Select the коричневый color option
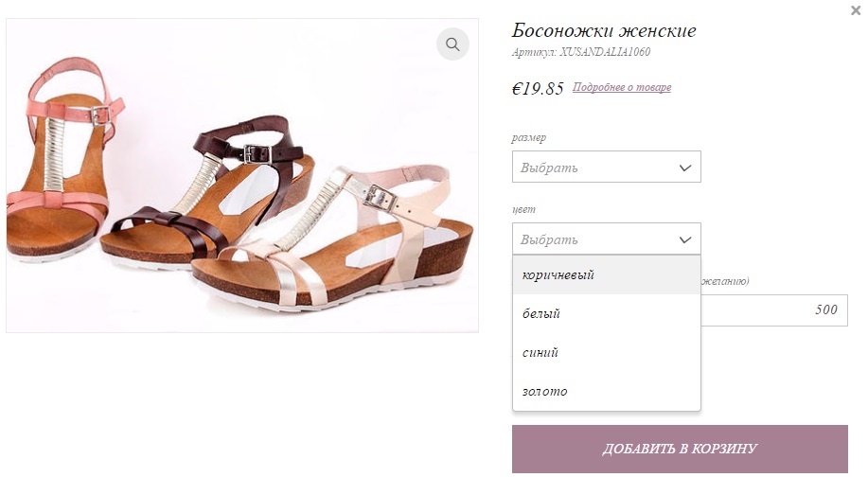This screenshot has width=868, height=477. [x=558, y=275]
